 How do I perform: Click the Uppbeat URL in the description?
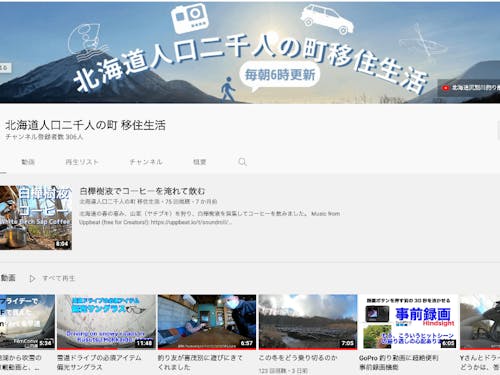click(x=191, y=222)
